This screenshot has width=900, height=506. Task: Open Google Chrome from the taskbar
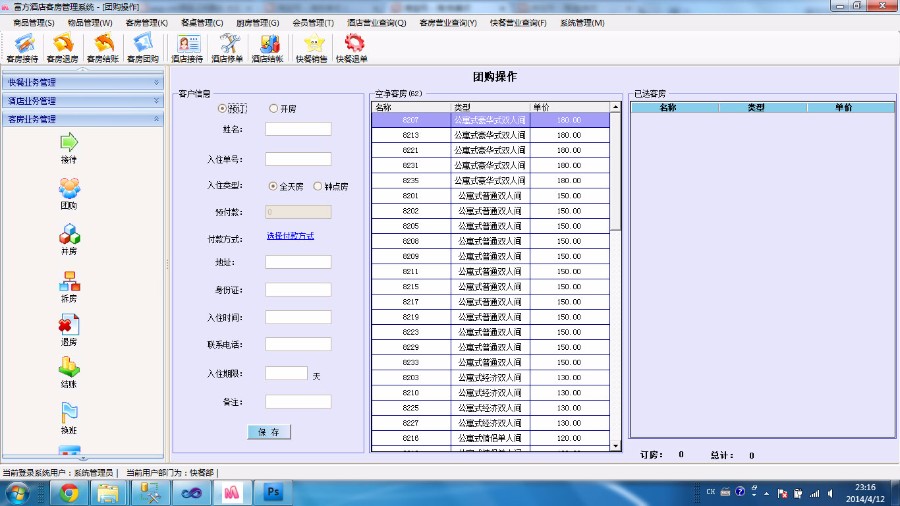[69, 493]
